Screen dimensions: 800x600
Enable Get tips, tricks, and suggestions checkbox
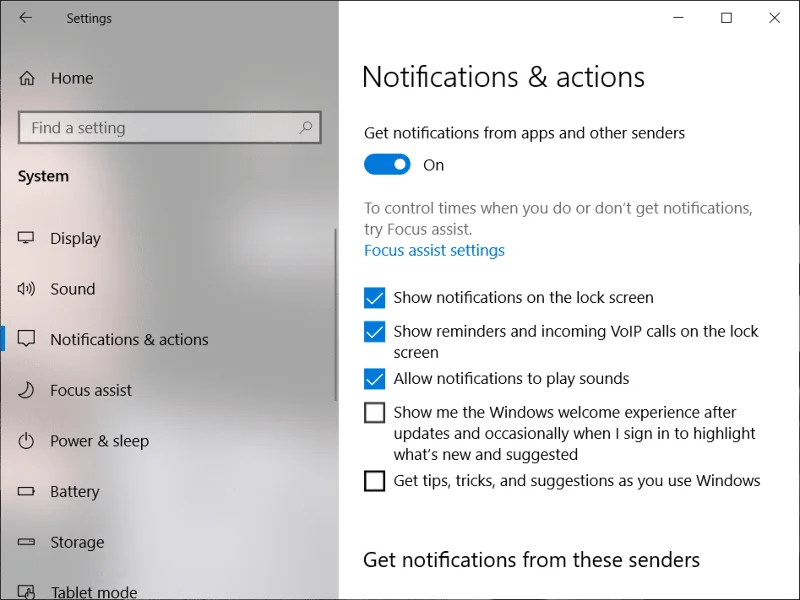click(374, 481)
